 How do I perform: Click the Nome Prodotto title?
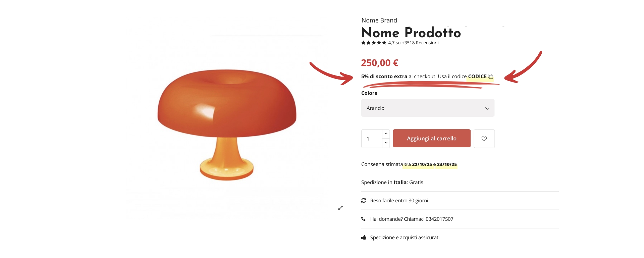(411, 33)
